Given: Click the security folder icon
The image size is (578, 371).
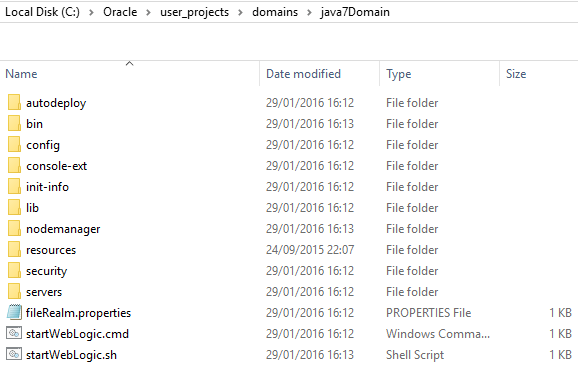Looking at the screenshot, I should click(x=14, y=271).
